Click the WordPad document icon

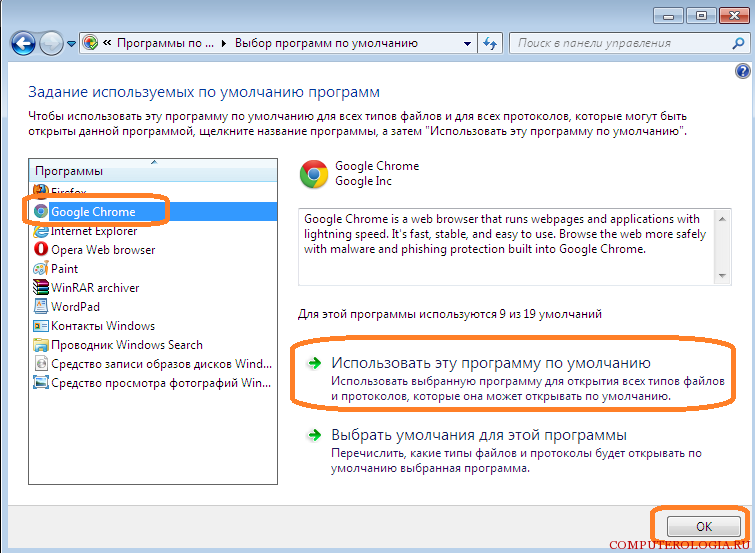[41, 306]
